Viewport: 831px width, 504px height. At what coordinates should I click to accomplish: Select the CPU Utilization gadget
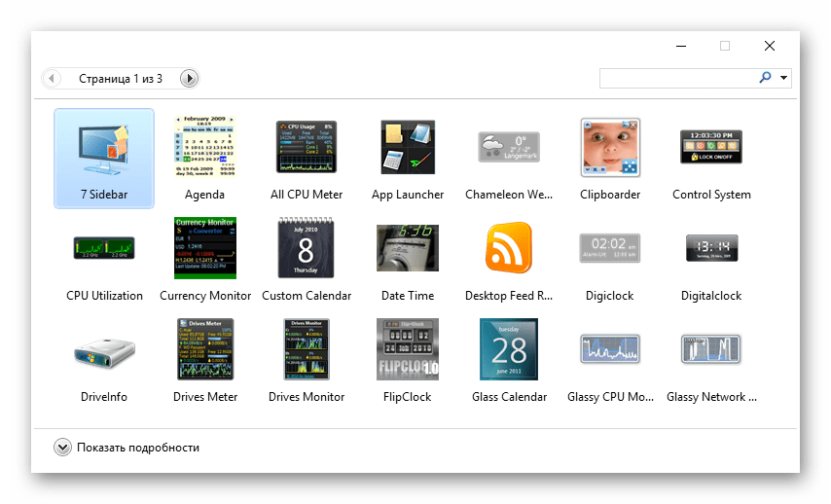point(104,249)
